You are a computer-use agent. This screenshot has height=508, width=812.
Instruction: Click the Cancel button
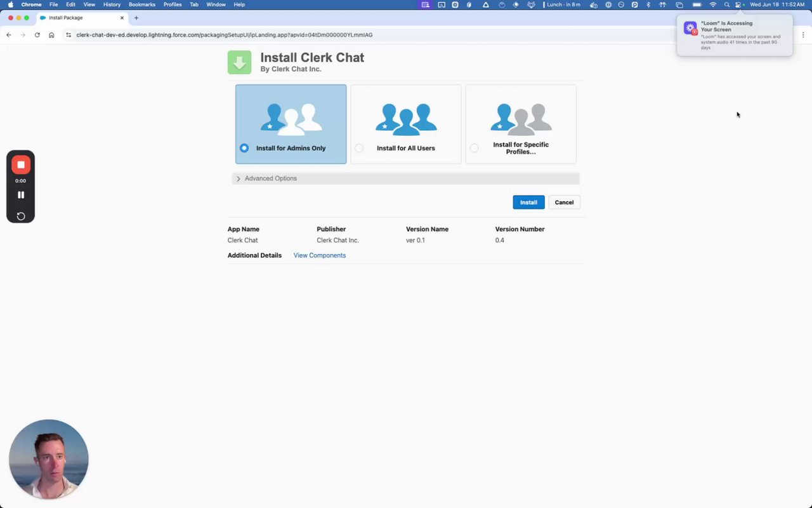coord(564,203)
